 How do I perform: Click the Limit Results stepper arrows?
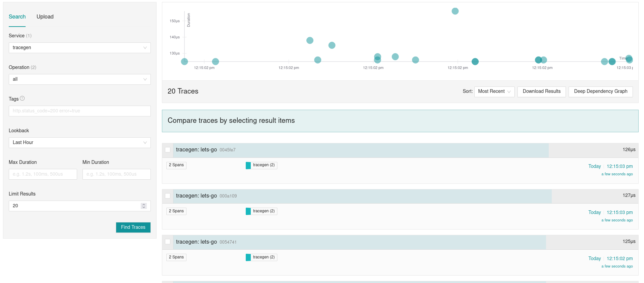point(144,206)
